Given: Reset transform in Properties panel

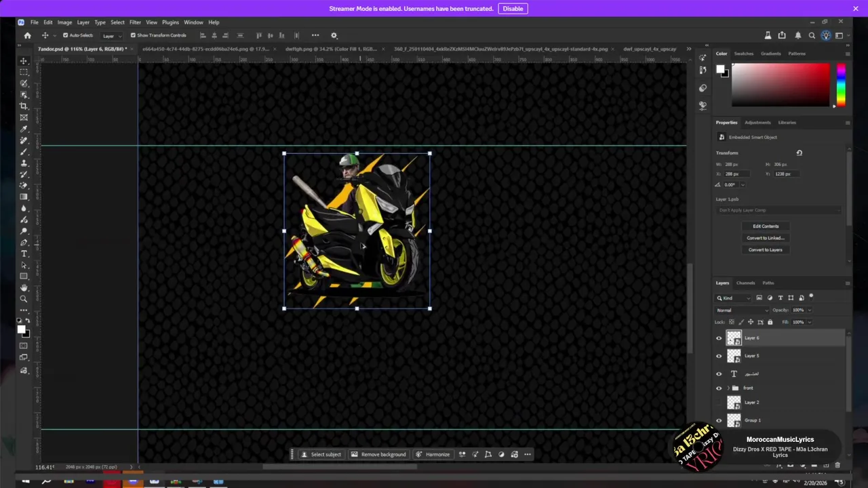Looking at the screenshot, I should (x=799, y=153).
